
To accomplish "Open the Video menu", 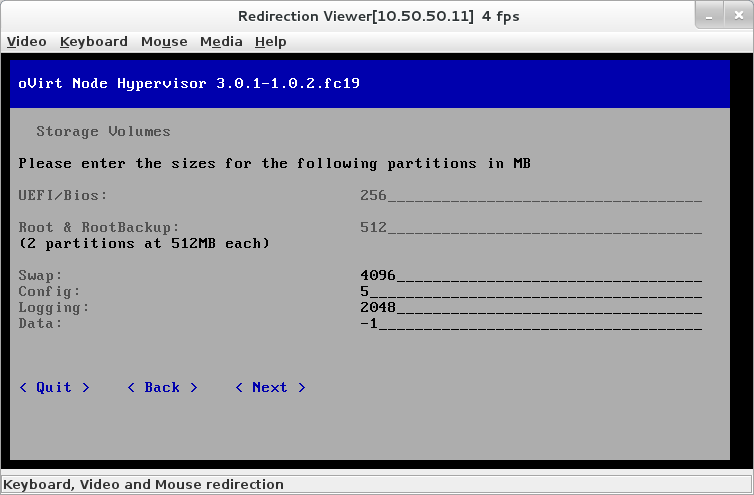I will click(x=26, y=41).
